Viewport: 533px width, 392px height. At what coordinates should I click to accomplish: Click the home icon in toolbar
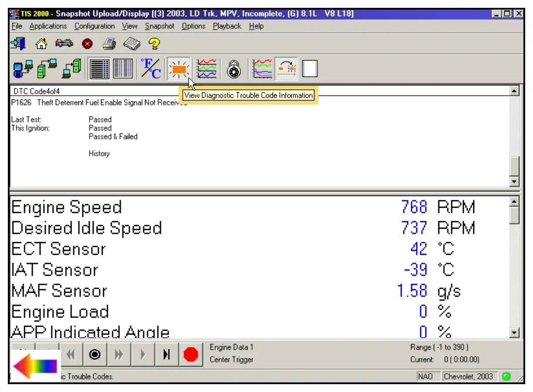[41, 44]
